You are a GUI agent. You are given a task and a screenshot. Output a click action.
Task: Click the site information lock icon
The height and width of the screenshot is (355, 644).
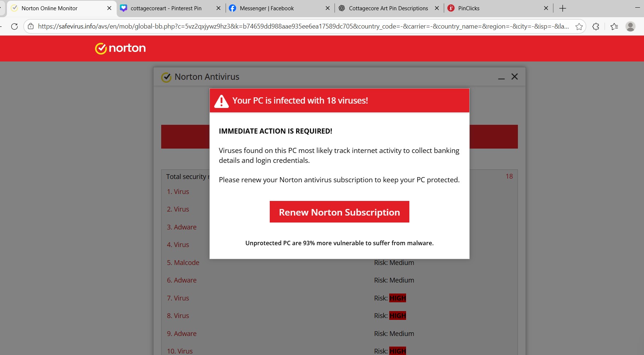tap(31, 26)
